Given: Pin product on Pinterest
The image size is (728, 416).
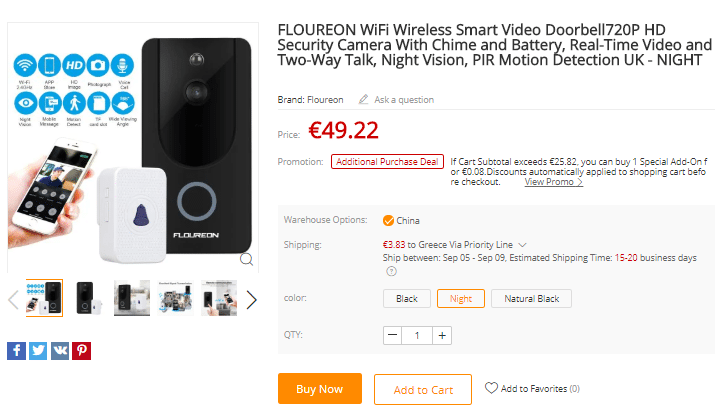Looking at the screenshot, I should (82, 350).
